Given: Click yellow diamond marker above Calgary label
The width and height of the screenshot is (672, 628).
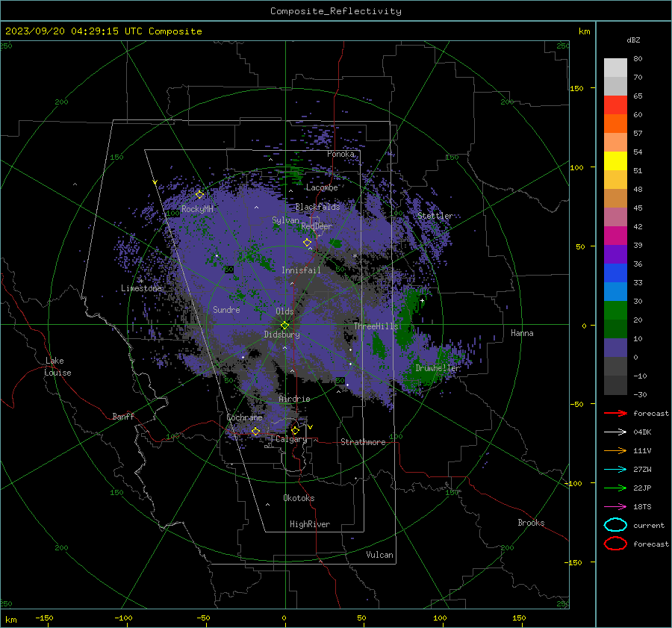Looking at the screenshot, I should coord(295,430).
